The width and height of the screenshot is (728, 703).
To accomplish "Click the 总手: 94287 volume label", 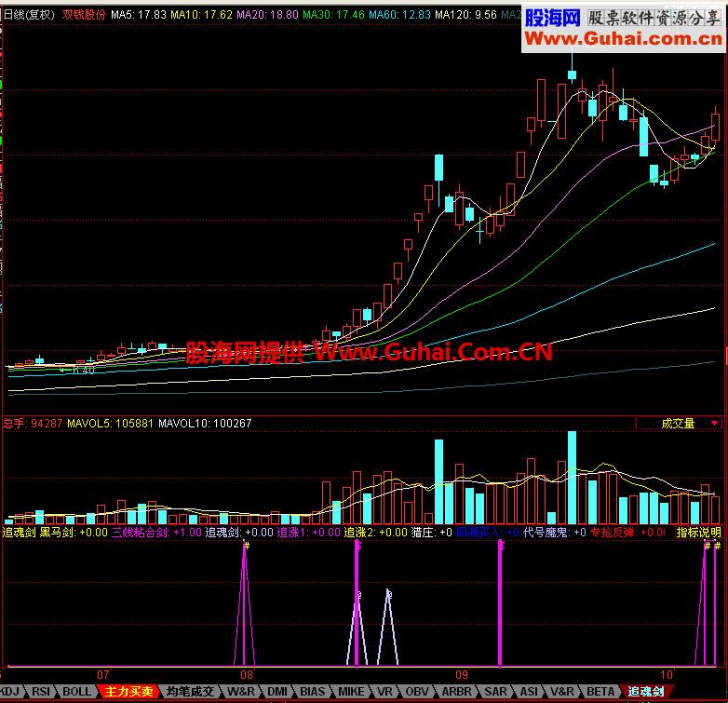I will (33, 424).
